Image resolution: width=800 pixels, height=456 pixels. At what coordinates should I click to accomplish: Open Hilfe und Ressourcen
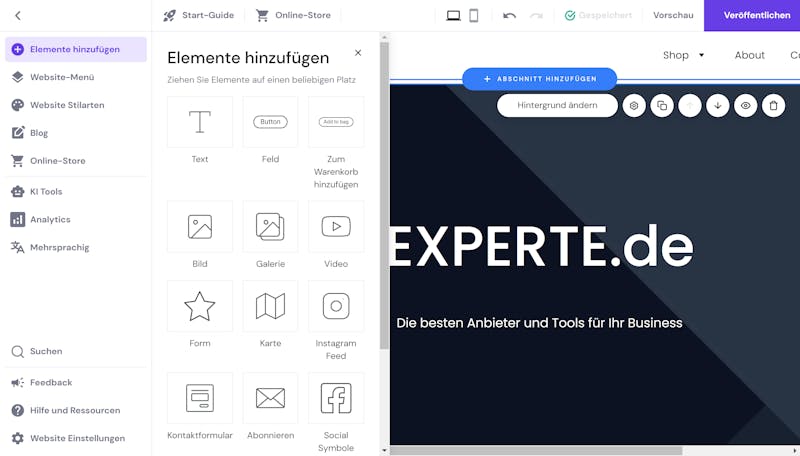pyautogui.click(x=75, y=410)
